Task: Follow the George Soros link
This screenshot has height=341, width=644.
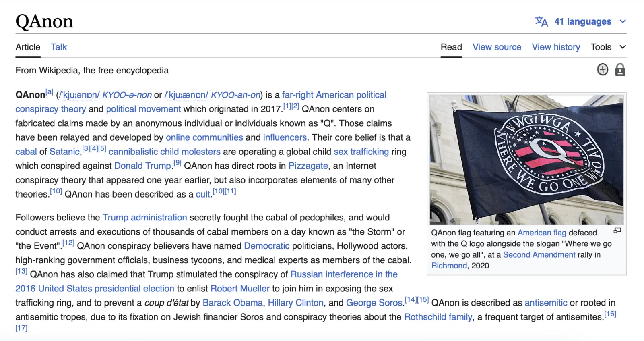Action: 374,303
